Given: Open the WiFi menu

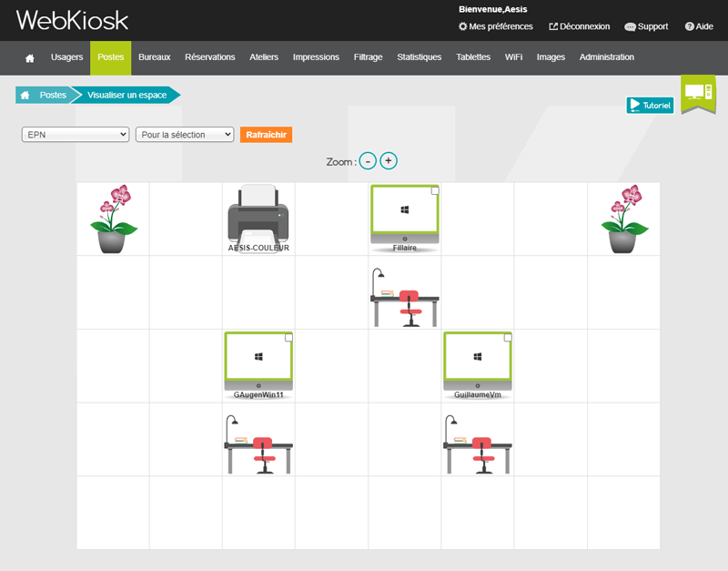Looking at the screenshot, I should tap(513, 57).
